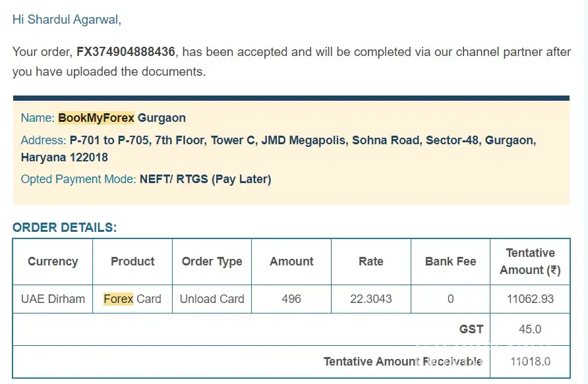Click the Order Type column header
Screen dimensions: 588x384
212,261
